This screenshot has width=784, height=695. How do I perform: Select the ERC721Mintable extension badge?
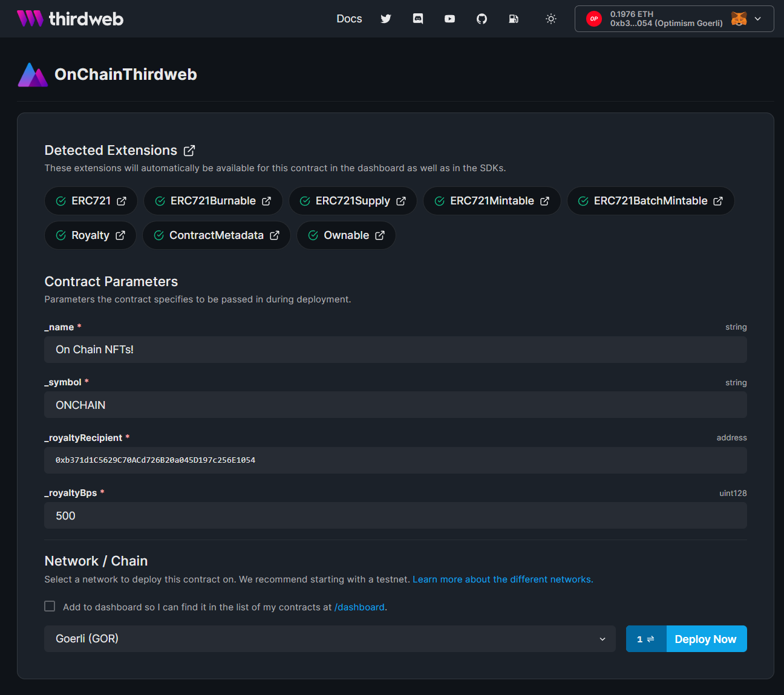click(492, 200)
